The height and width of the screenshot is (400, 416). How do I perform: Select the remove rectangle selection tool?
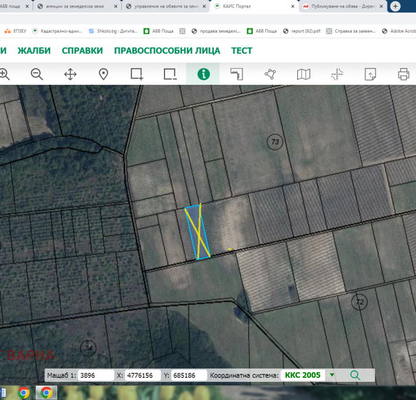[x=170, y=74]
